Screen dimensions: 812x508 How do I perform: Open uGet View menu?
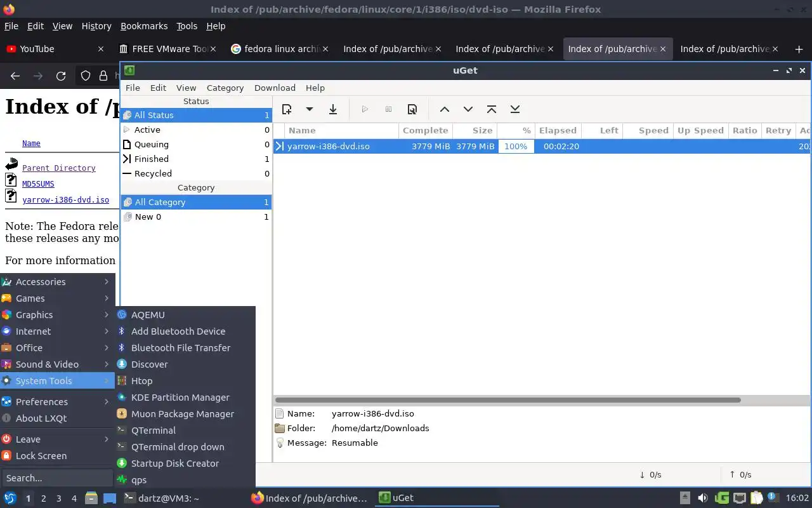pos(186,88)
